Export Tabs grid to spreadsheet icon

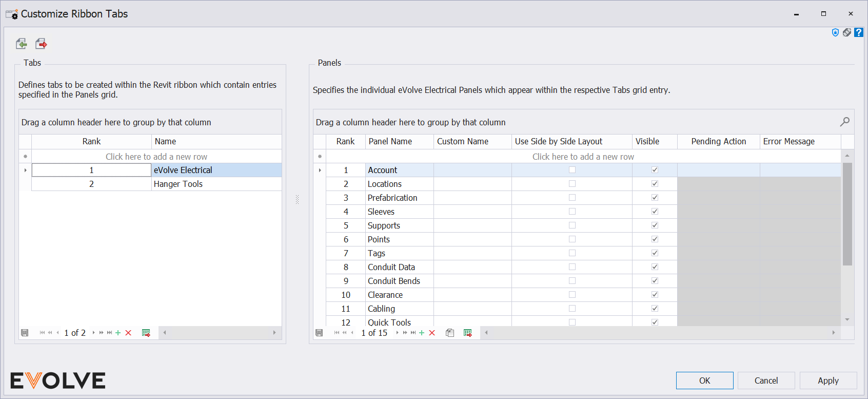[x=146, y=333]
